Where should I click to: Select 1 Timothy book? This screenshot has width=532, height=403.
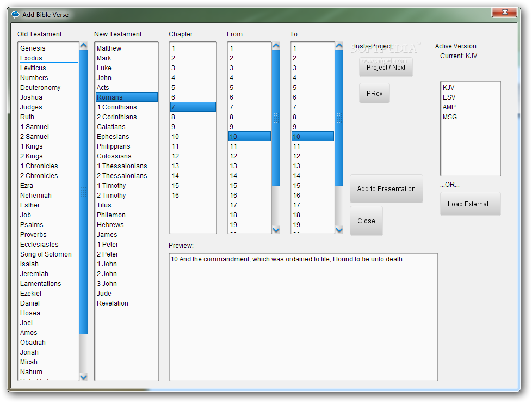[x=127, y=186]
